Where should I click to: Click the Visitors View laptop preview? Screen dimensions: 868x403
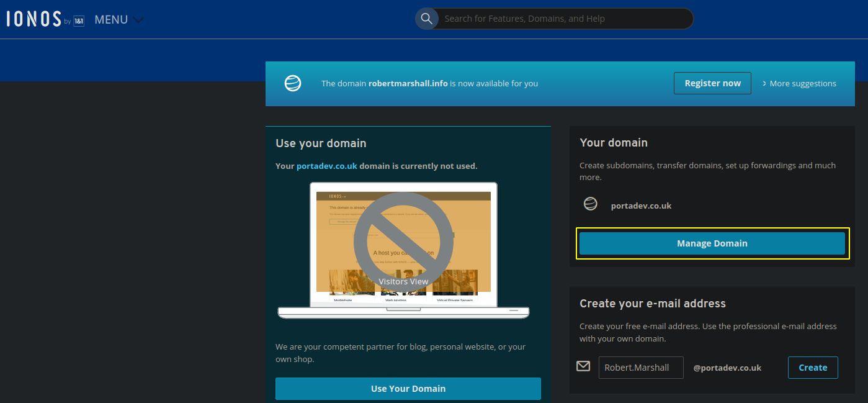click(403, 250)
